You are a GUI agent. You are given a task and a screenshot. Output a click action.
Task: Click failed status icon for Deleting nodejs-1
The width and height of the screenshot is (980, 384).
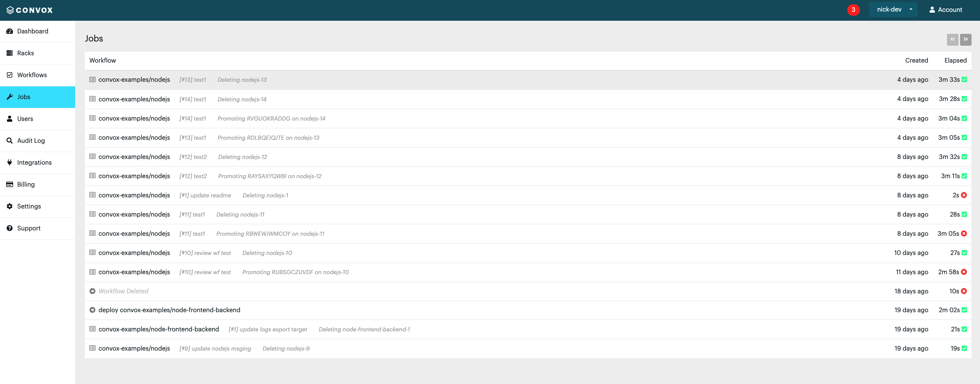point(964,195)
